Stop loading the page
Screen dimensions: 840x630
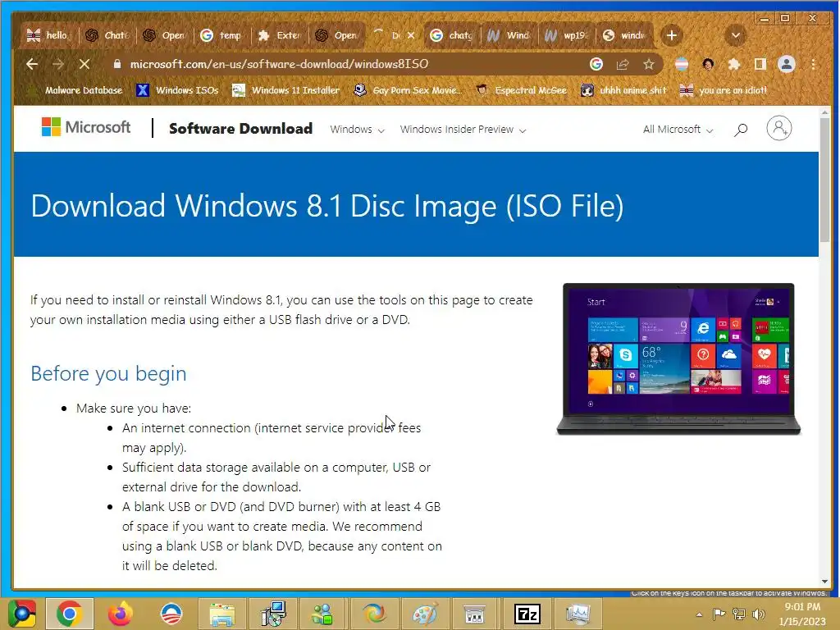(x=84, y=64)
